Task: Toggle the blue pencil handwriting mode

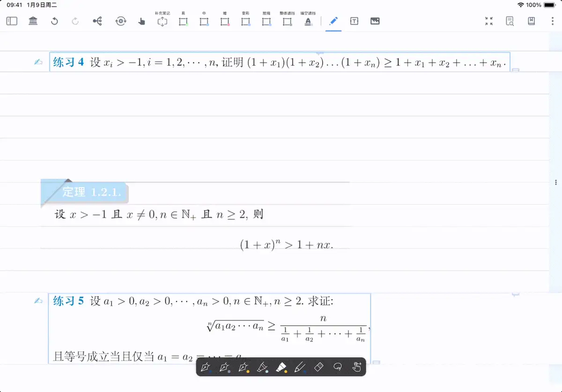Action: 333,21
